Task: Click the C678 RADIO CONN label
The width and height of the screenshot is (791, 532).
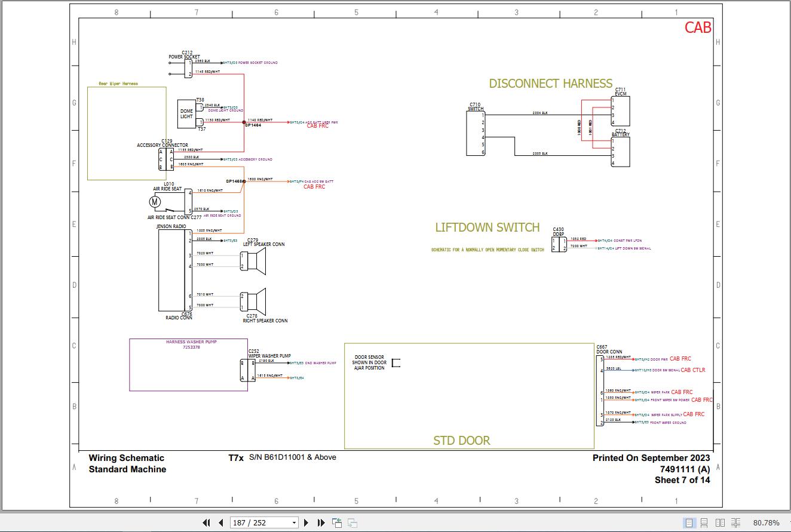Action: (179, 316)
